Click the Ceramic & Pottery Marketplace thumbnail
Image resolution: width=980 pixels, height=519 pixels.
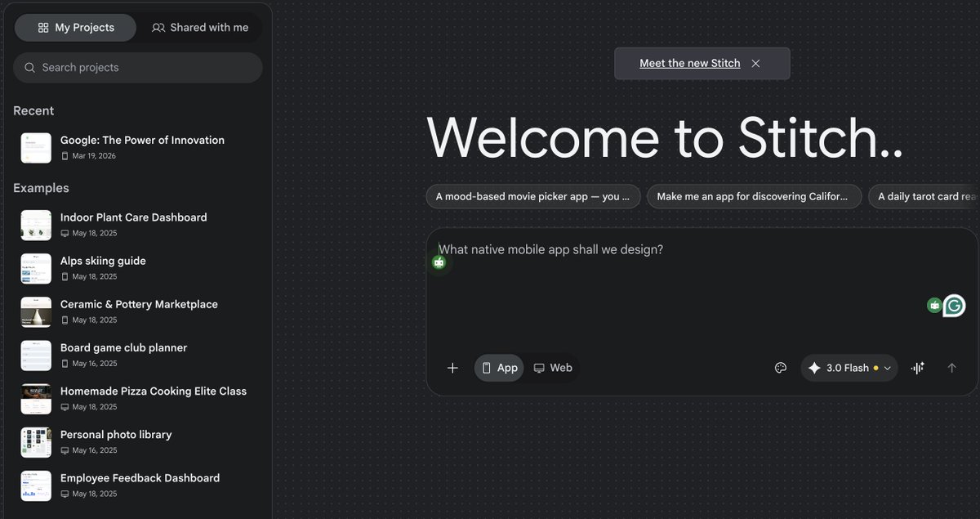click(x=36, y=311)
